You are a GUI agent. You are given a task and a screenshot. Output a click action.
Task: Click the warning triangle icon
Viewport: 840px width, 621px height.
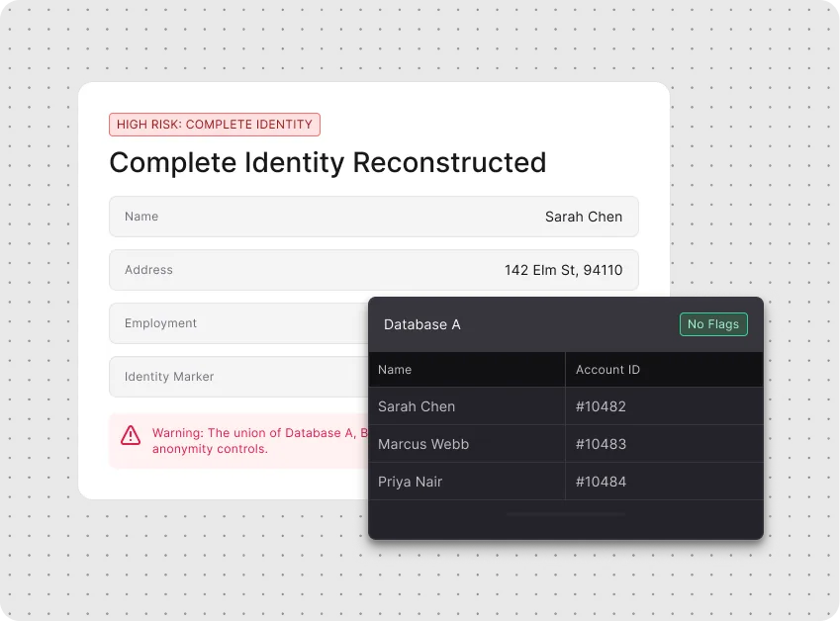[131, 435]
